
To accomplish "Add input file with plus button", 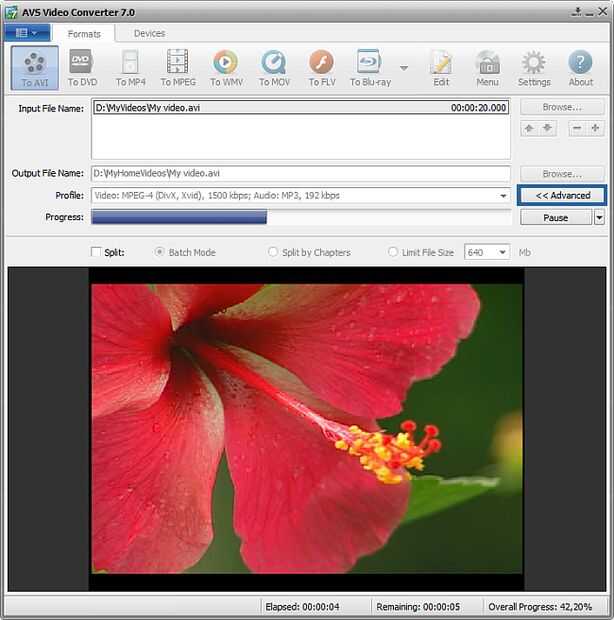I will click(x=595, y=128).
